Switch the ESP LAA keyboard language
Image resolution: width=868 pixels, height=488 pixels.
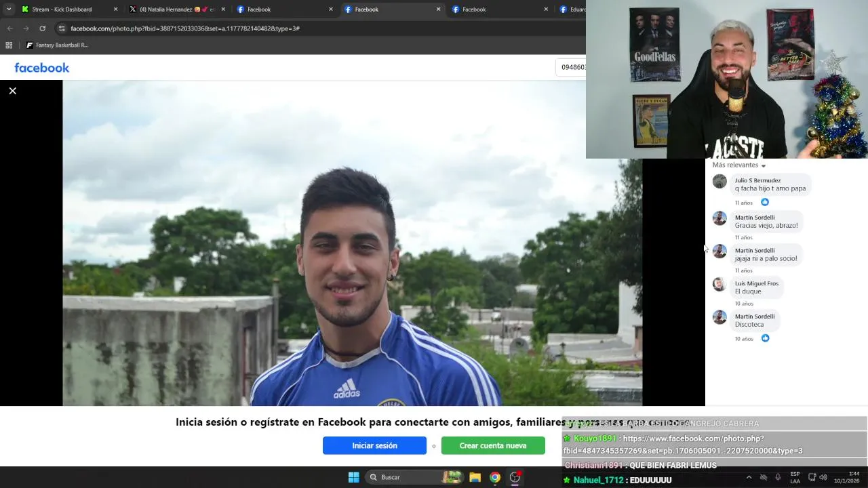[795, 477]
